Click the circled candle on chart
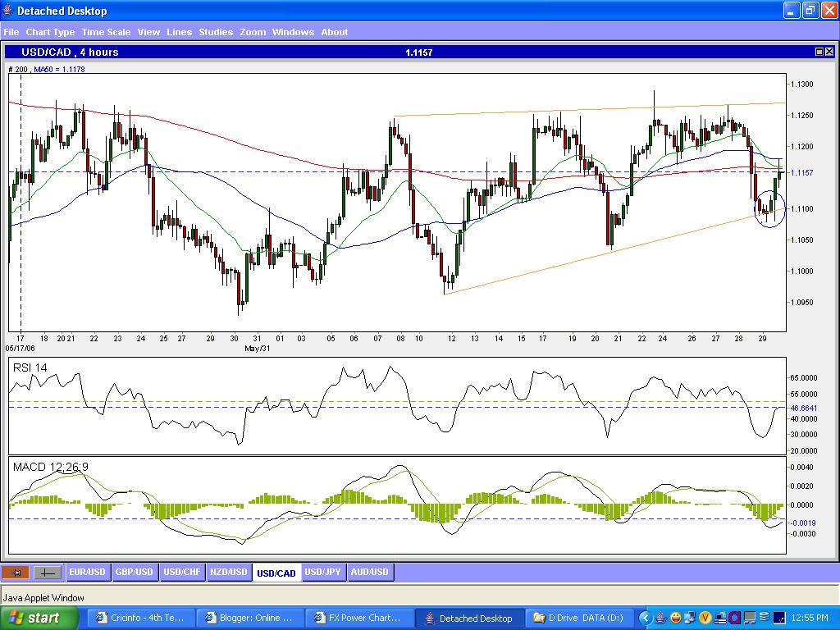This screenshot has height=630, width=840. [x=768, y=208]
